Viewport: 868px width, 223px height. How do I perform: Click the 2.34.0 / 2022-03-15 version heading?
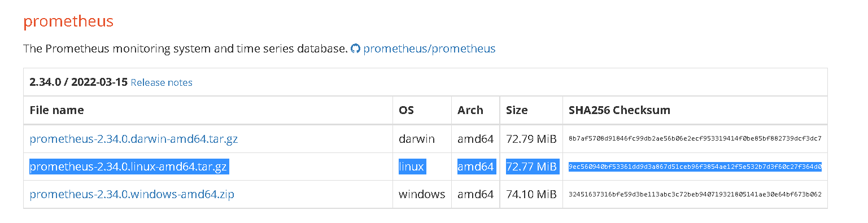click(x=78, y=82)
